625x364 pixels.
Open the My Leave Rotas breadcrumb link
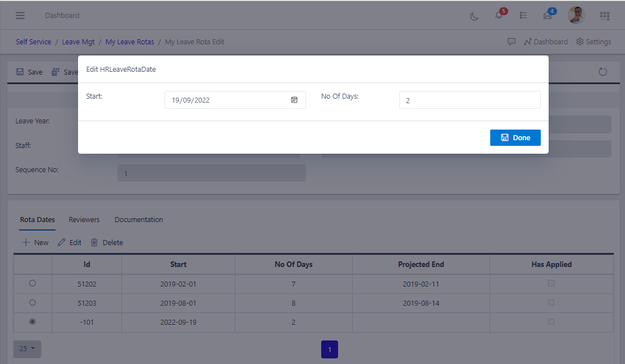pyautogui.click(x=130, y=42)
